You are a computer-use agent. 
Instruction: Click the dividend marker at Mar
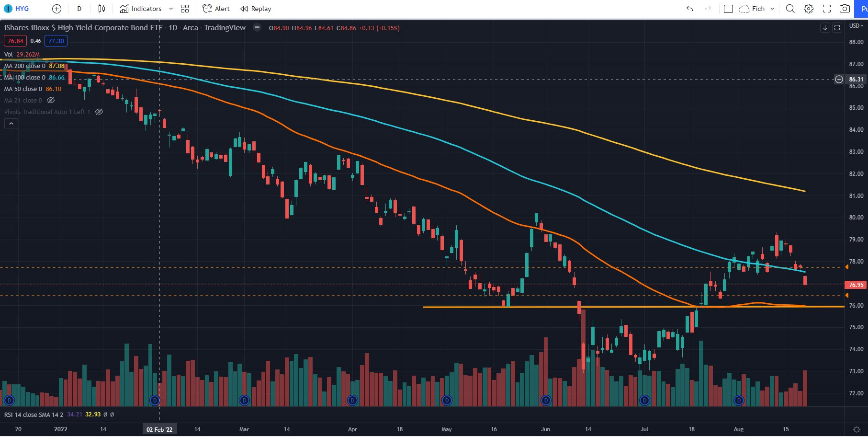click(245, 400)
